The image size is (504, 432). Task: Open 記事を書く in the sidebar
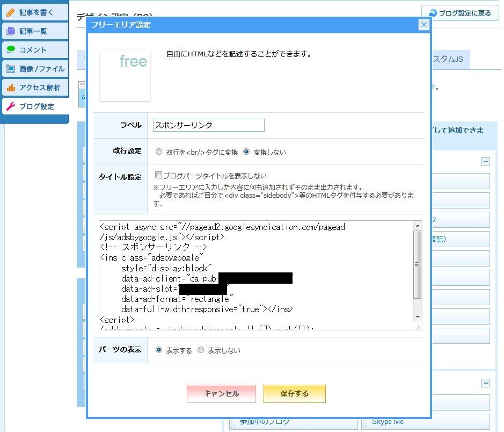[x=35, y=12]
